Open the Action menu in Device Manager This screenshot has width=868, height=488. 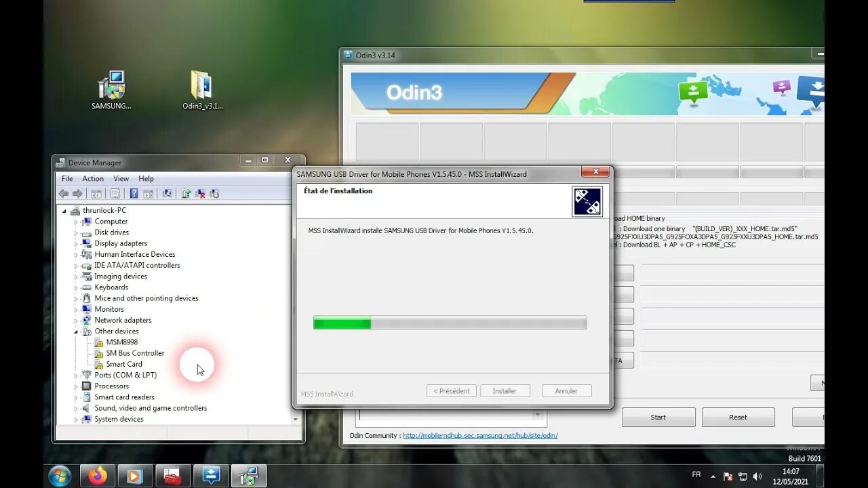click(x=93, y=179)
